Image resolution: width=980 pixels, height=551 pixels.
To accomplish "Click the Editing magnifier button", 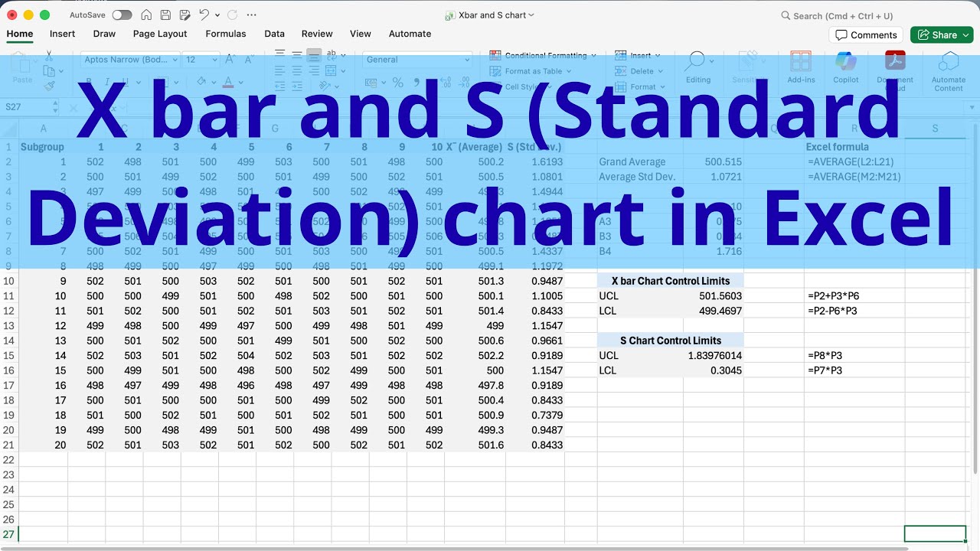I will tap(697, 67).
